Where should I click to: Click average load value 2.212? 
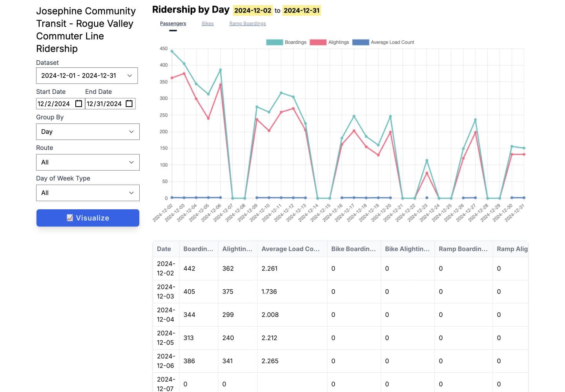click(270, 338)
